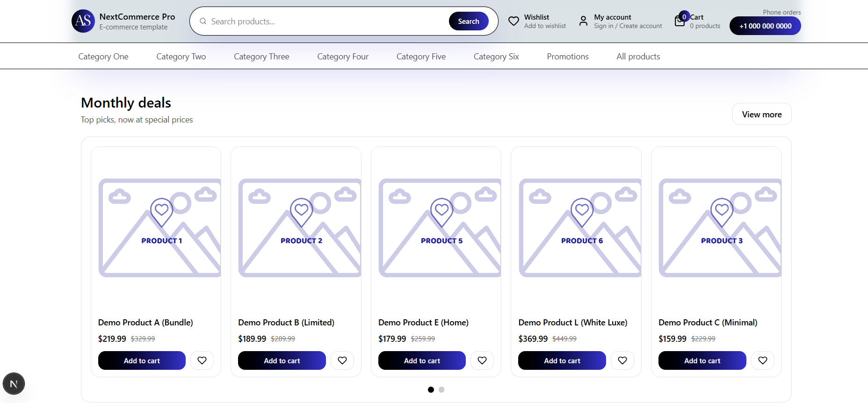The width and height of the screenshot is (868, 403).
Task: Call the +1 000 000 0000 phone button
Action: pos(765,26)
